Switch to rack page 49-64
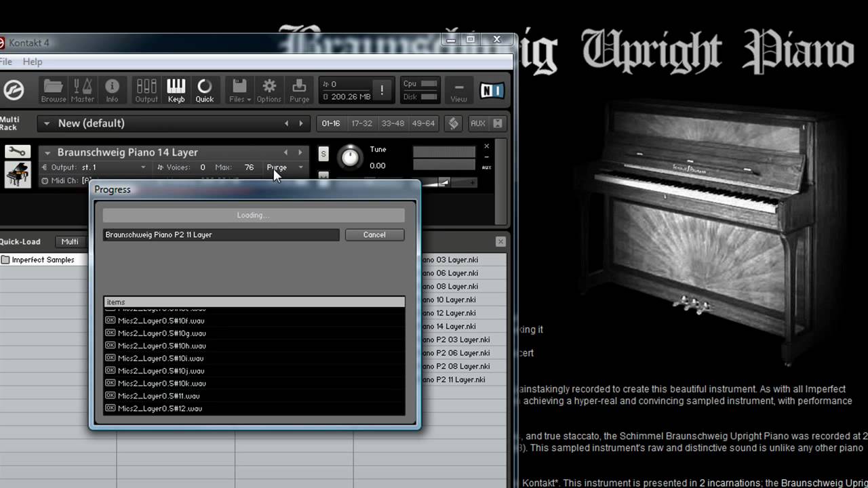 coord(423,123)
